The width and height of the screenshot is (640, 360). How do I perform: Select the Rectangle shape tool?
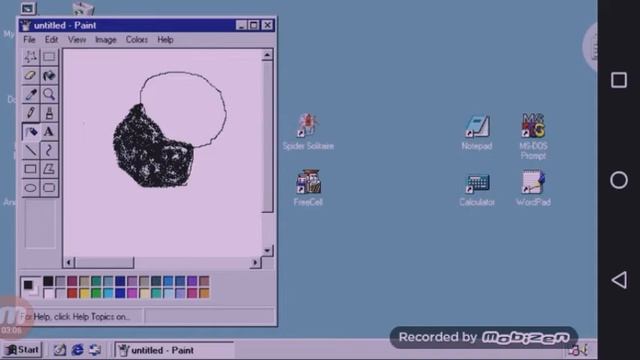tap(30, 169)
